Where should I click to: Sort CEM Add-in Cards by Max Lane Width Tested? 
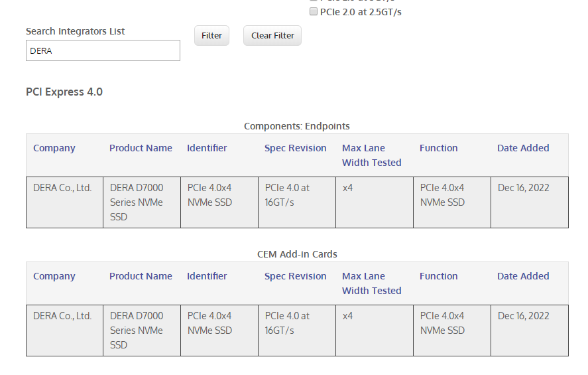371,283
